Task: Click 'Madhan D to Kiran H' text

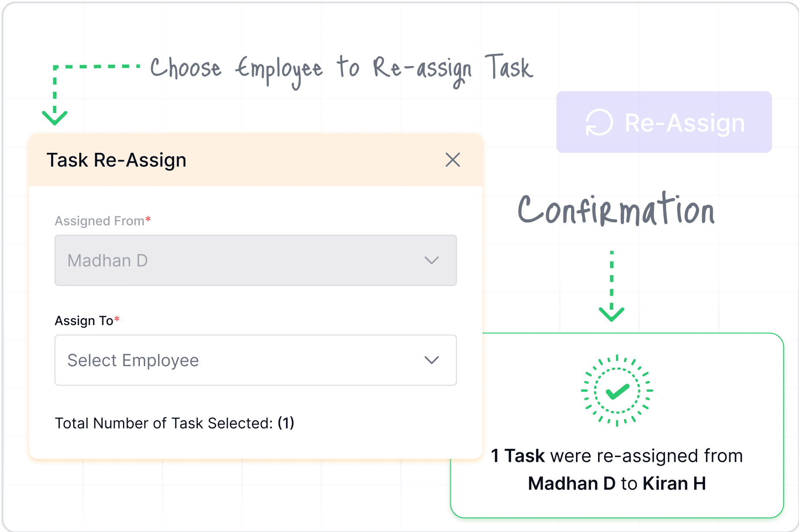Action: [617, 484]
